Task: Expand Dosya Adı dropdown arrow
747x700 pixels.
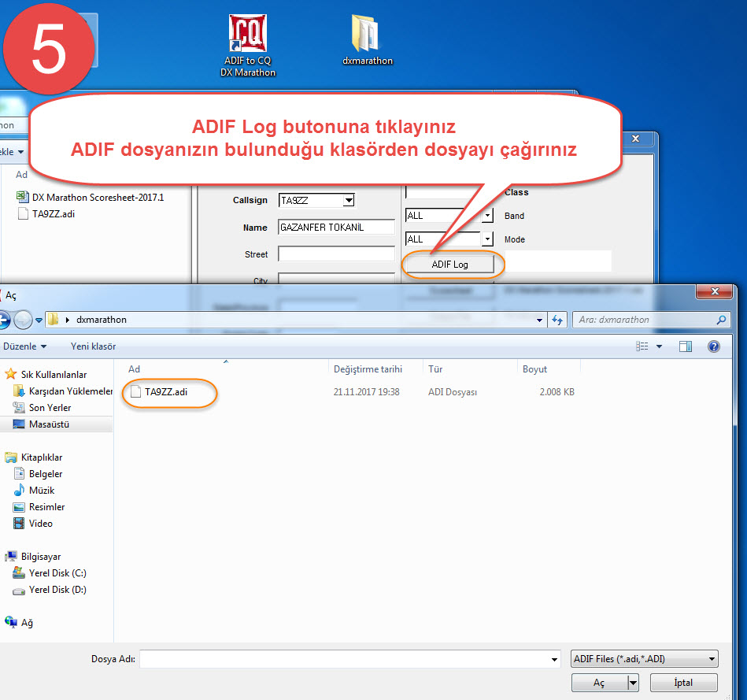Action: (554, 660)
